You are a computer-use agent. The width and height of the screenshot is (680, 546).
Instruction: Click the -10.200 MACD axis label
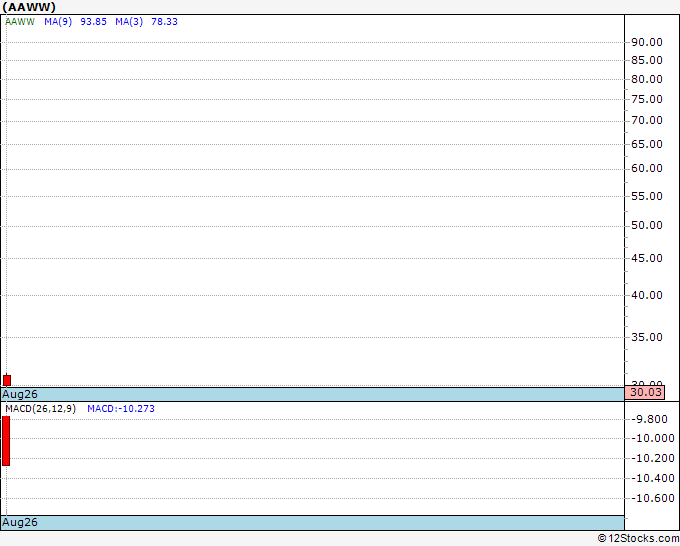(652, 458)
